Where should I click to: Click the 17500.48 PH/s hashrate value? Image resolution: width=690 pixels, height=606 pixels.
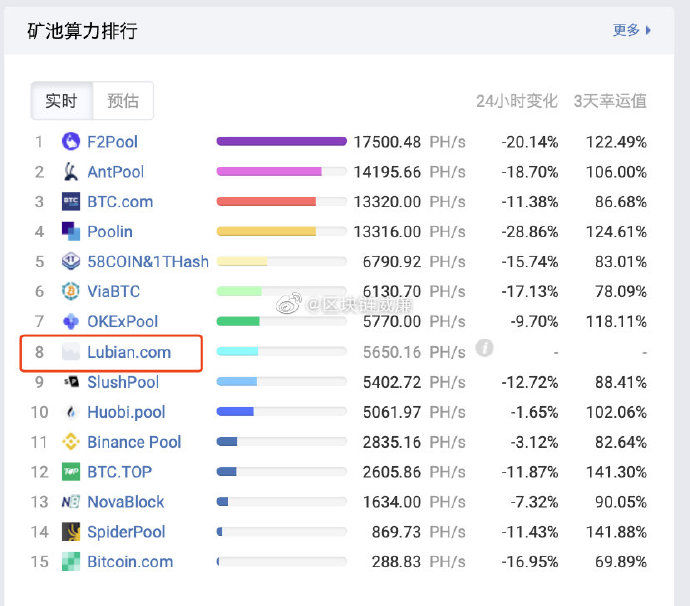pos(410,142)
